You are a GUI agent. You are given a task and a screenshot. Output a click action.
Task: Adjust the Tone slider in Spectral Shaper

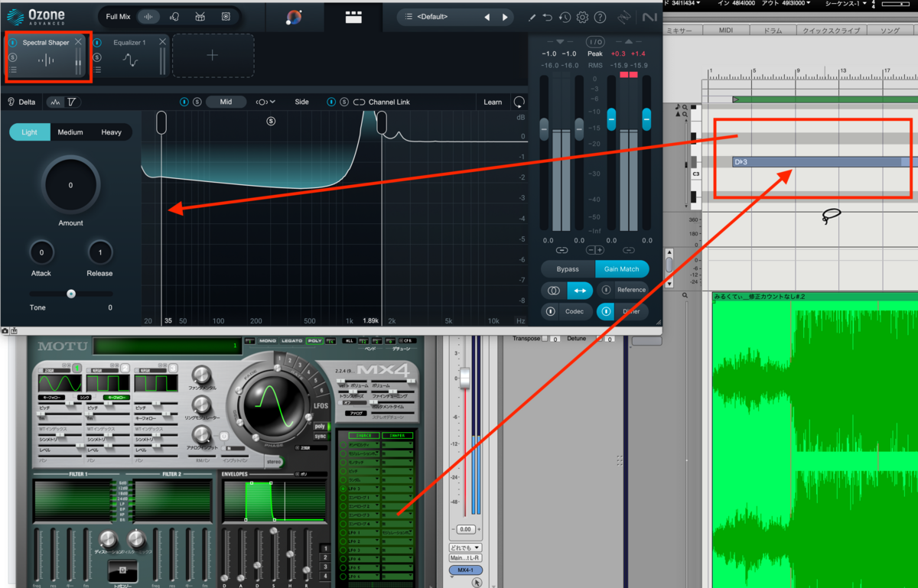[71, 293]
